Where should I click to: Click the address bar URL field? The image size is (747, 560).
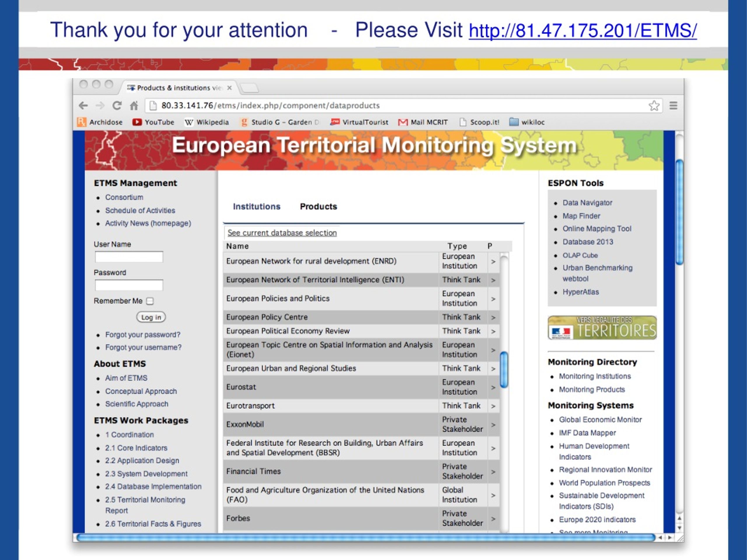click(404, 106)
